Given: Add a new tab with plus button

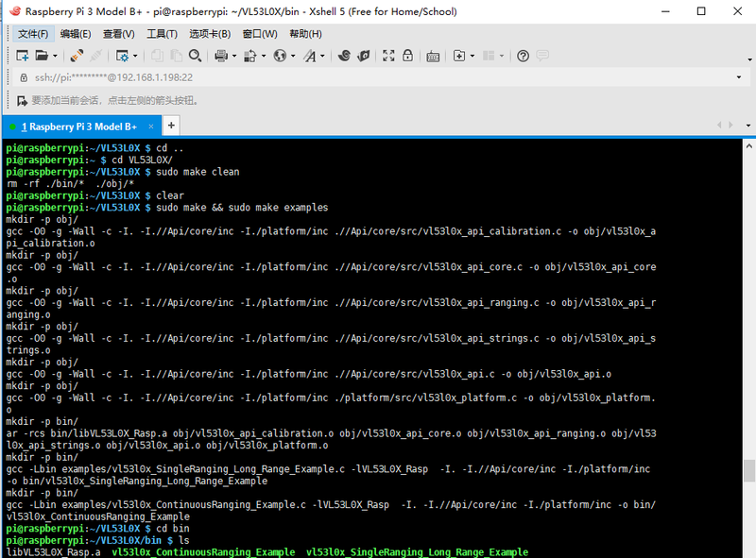Looking at the screenshot, I should (171, 126).
